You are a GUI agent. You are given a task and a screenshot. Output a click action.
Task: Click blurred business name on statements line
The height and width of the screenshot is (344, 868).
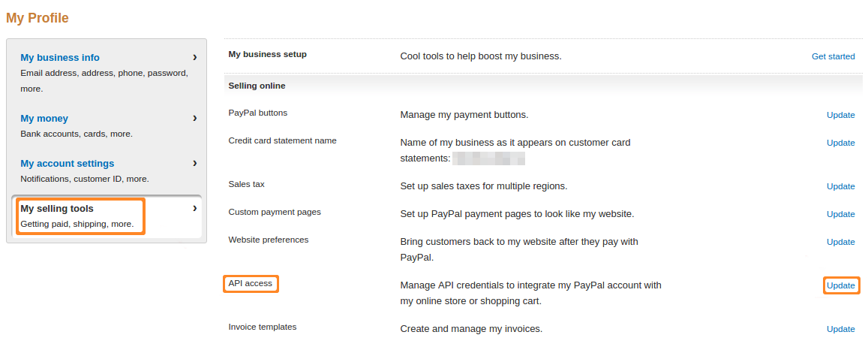[489, 159]
